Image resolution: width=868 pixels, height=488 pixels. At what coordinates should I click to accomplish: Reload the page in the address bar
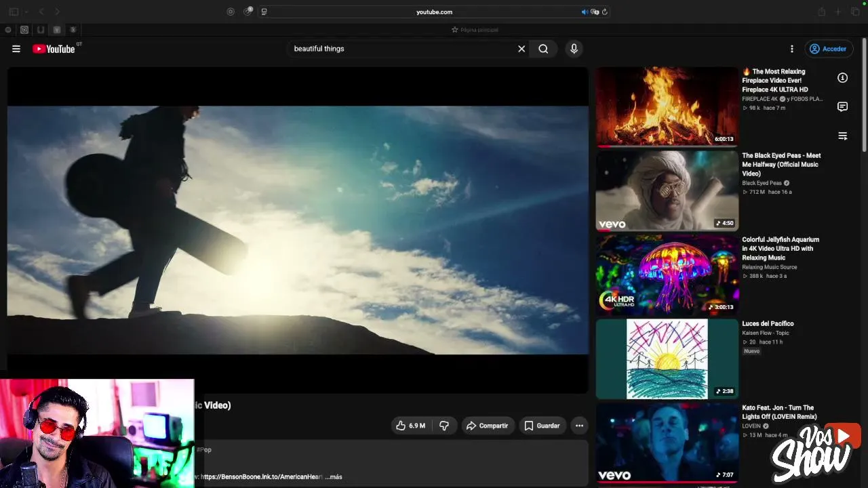(x=604, y=12)
